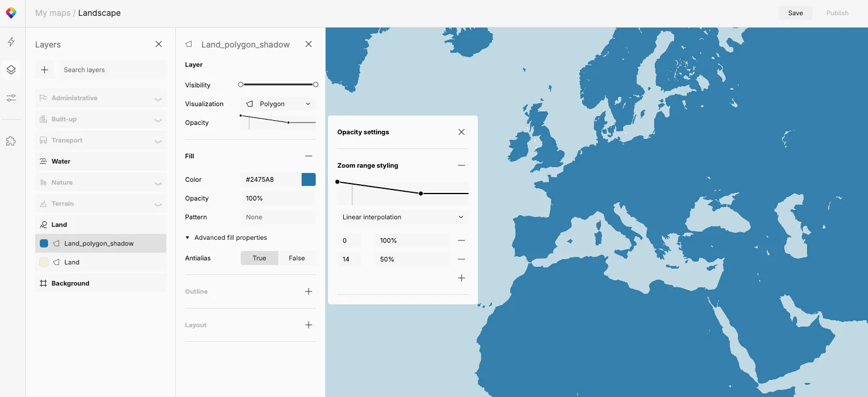Viewport: 868px width, 397px height.
Task: Add a new layer with plus icon
Action: (x=45, y=70)
